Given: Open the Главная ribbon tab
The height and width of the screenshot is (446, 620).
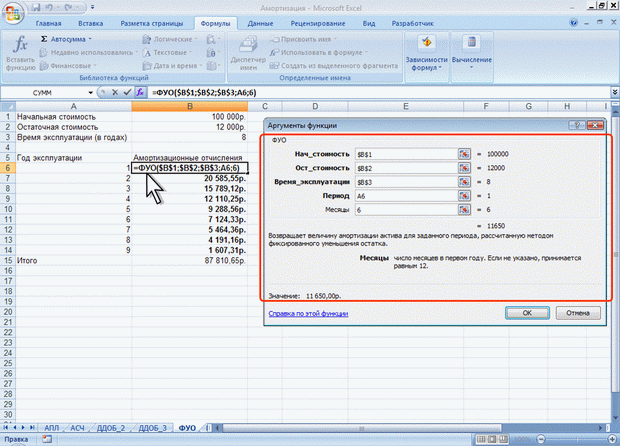Looking at the screenshot, I should (48, 23).
